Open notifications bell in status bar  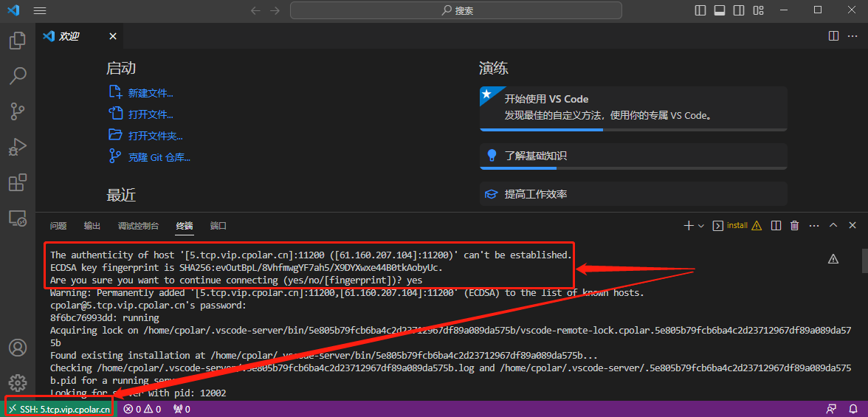(853, 409)
